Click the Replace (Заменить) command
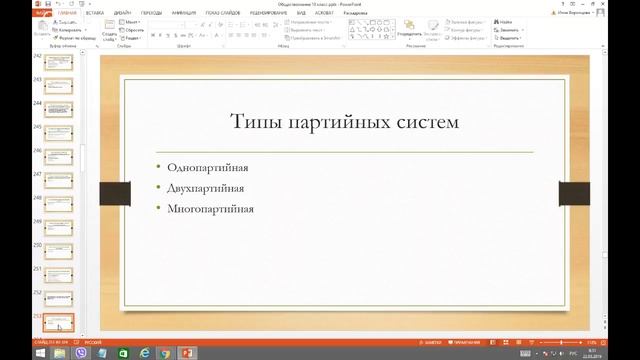640x360 pixels. click(506, 30)
